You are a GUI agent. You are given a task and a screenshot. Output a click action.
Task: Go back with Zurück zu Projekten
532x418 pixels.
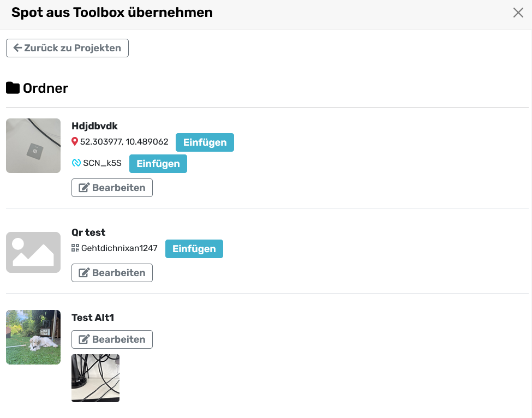click(x=67, y=48)
